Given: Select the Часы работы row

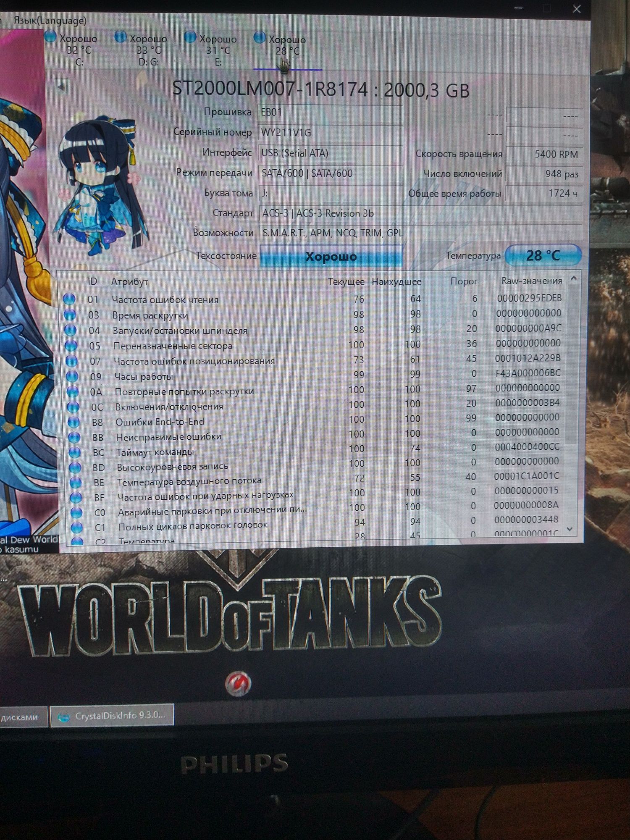Looking at the screenshot, I should coord(315,375).
